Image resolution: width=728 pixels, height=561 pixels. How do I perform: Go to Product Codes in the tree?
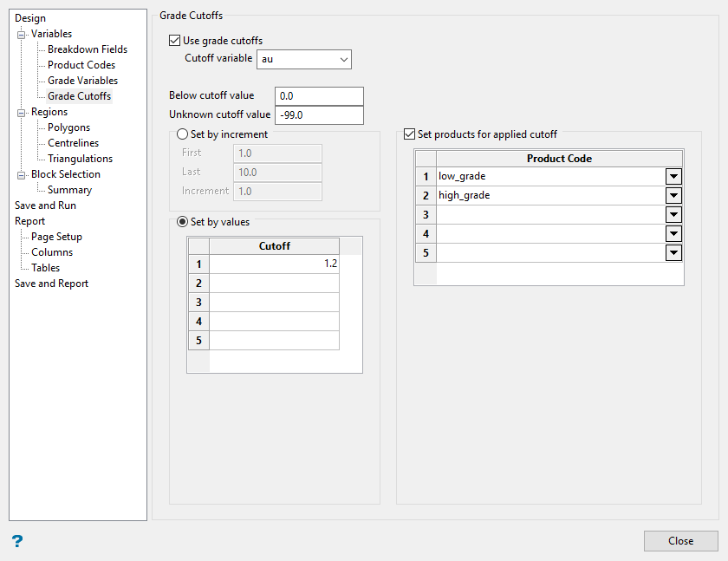tap(81, 65)
